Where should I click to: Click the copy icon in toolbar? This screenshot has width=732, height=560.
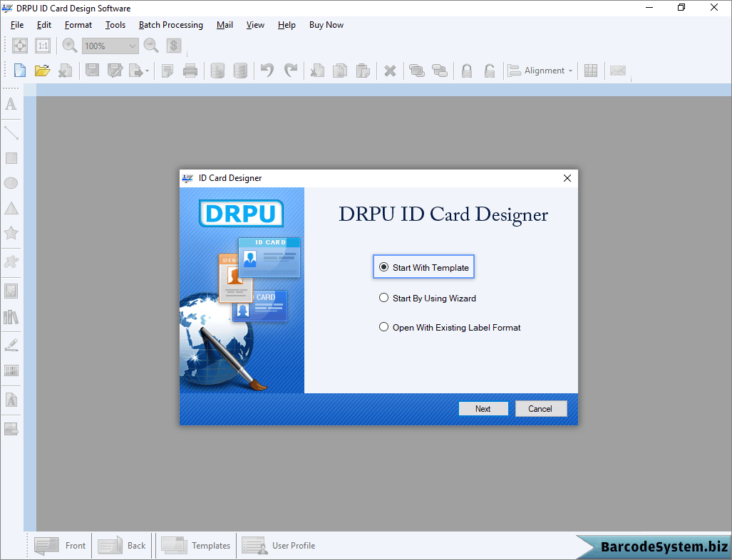click(340, 71)
